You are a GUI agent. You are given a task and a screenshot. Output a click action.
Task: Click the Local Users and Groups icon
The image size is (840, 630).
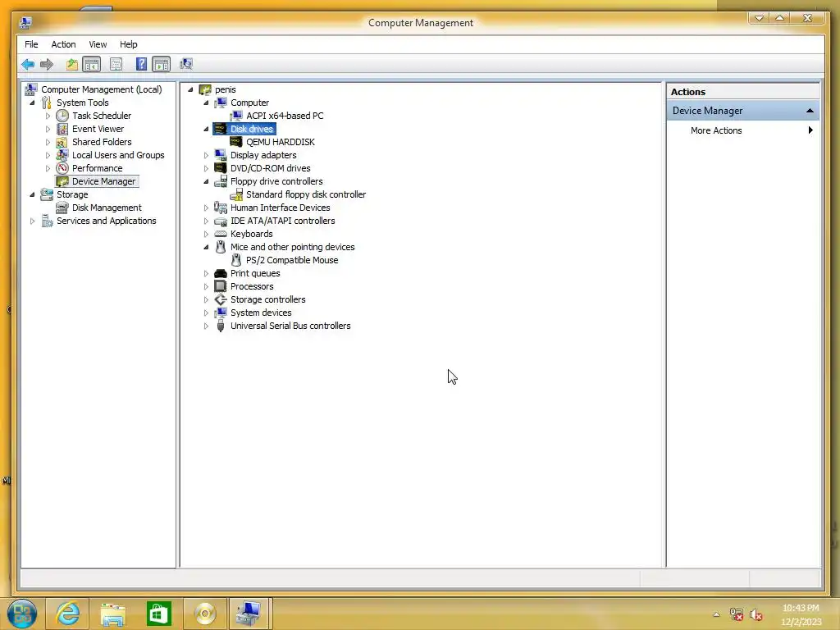pyautogui.click(x=62, y=155)
